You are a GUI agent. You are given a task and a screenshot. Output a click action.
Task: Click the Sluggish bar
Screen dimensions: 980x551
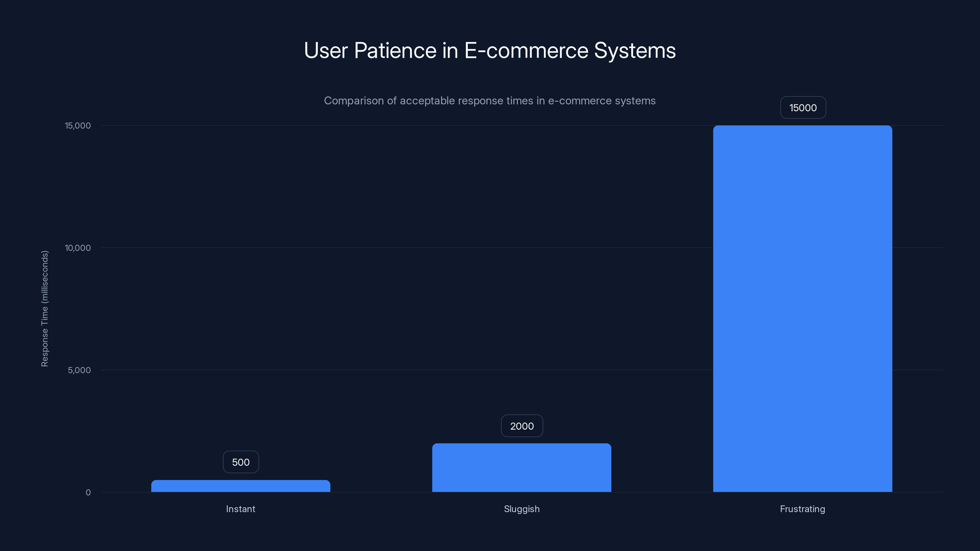point(522,468)
